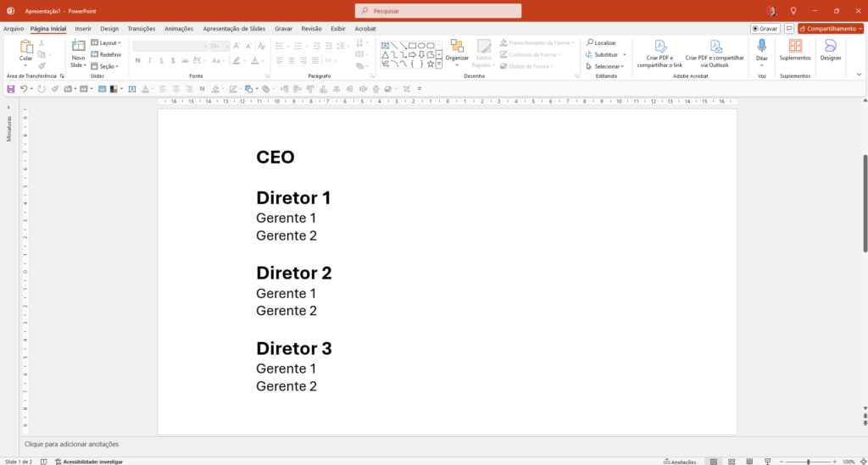Expand the Miniaturas thumbnail pane
The width and height of the screenshot is (868, 465).
click(x=8, y=108)
